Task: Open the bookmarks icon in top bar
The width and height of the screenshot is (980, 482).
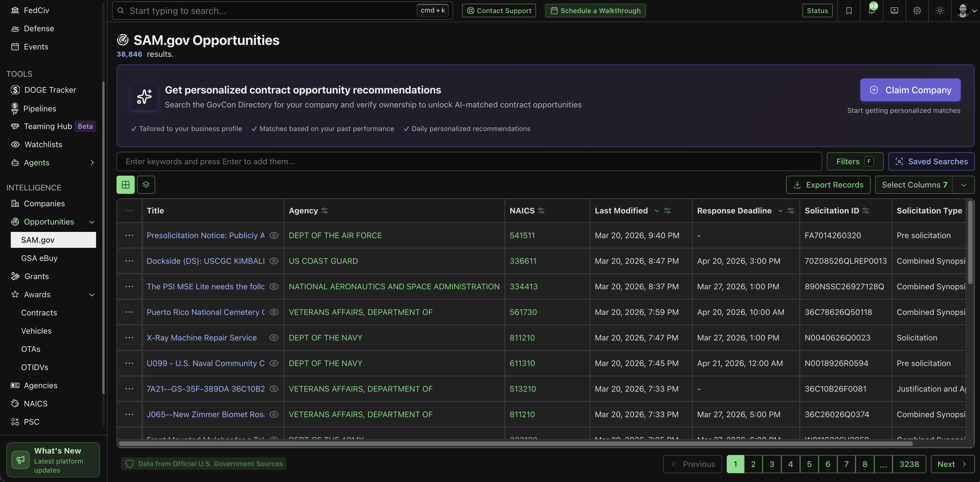Action: [x=849, y=11]
